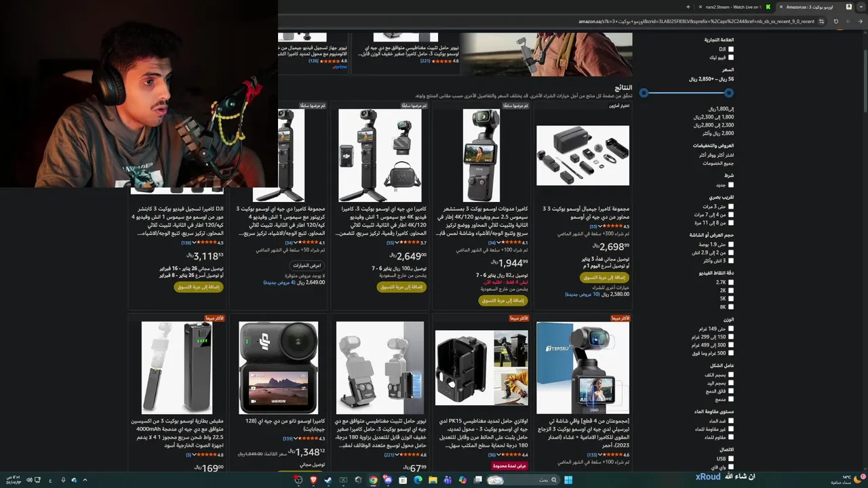The width and height of the screenshot is (868, 488).
Task: Open the 4 عروض جديدة offers link
Action: pyautogui.click(x=279, y=283)
